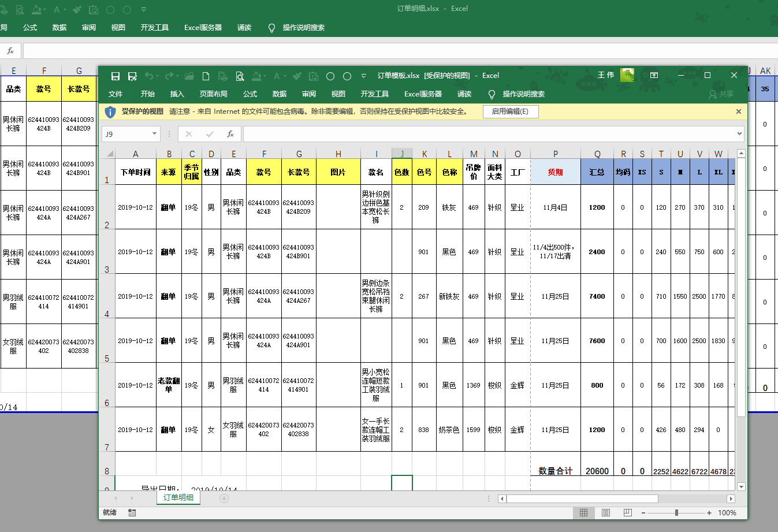Click the Open folder icon in 订单模板 toolbar
This screenshot has height=532, width=778.
coord(189,76)
